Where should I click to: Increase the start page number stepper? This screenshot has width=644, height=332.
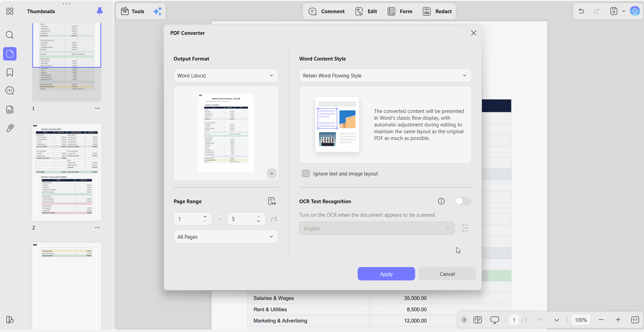click(205, 216)
